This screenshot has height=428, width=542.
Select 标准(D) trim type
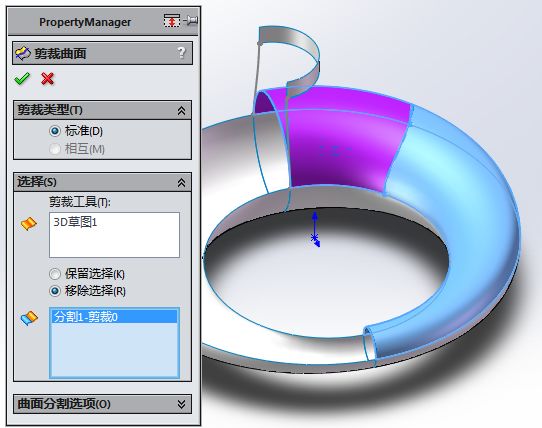tap(55, 131)
